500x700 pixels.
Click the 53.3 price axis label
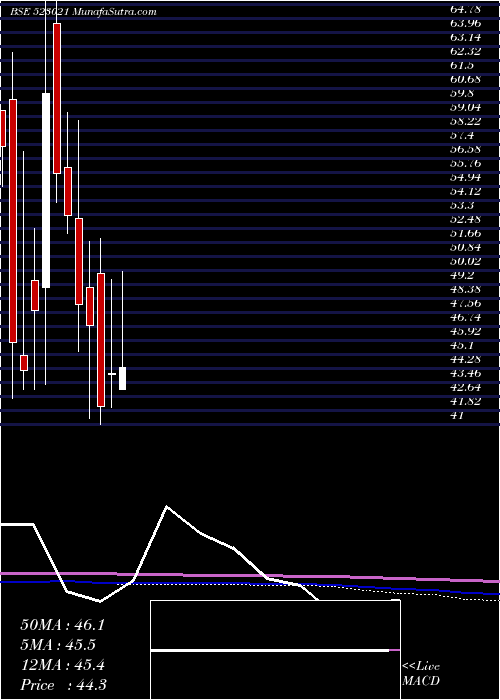[462, 206]
